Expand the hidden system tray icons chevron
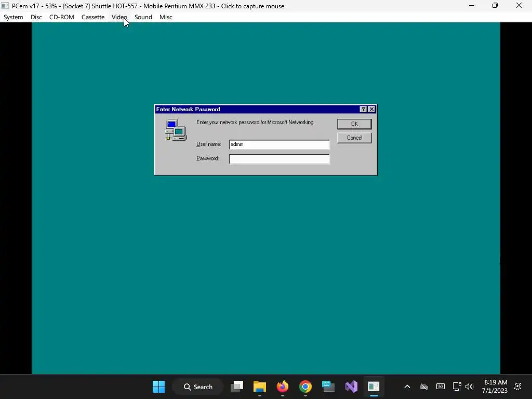Image resolution: width=532 pixels, height=399 pixels. click(x=407, y=387)
